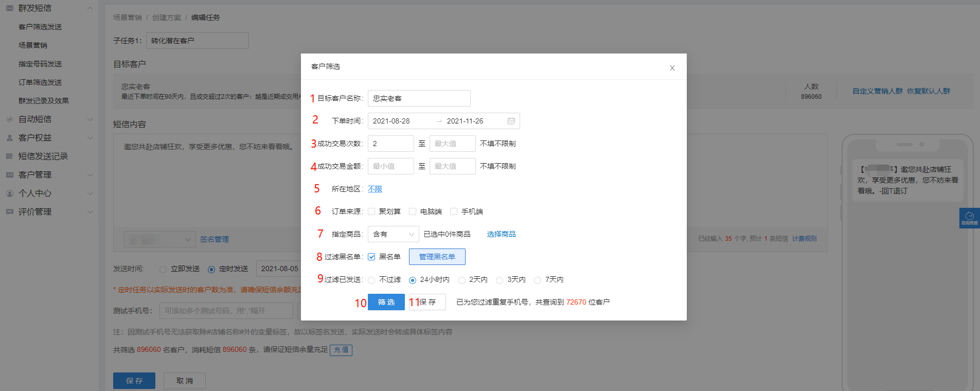The width and height of the screenshot is (980, 391).
Task: Check the 电脑端 order source checkbox
Action: click(413, 211)
